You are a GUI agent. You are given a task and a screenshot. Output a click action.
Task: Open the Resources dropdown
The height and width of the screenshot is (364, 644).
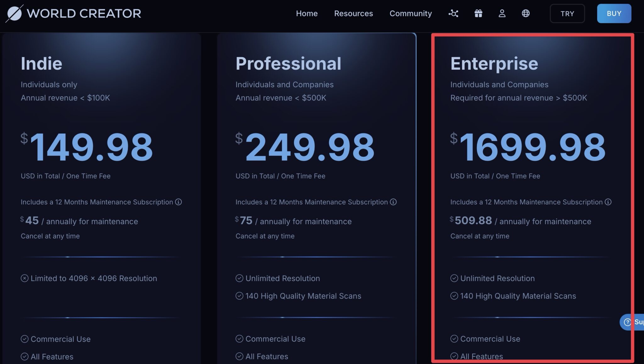pyautogui.click(x=353, y=13)
